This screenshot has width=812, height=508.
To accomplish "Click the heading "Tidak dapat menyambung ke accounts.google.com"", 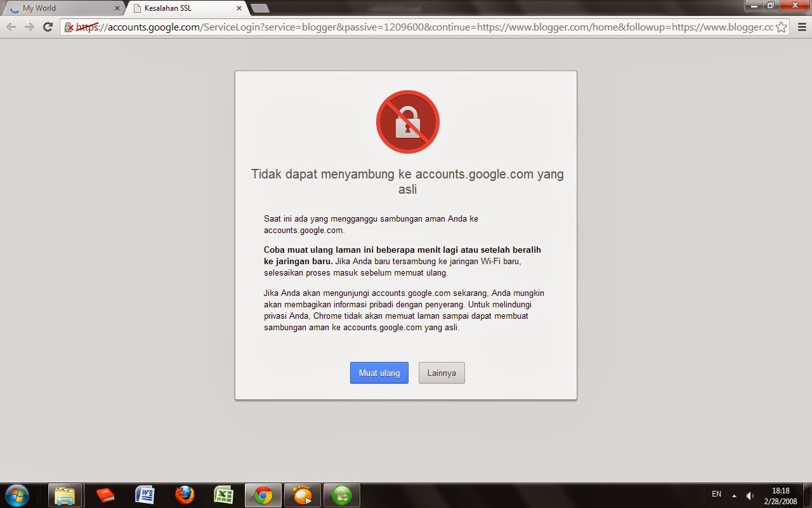I will 392,174.
